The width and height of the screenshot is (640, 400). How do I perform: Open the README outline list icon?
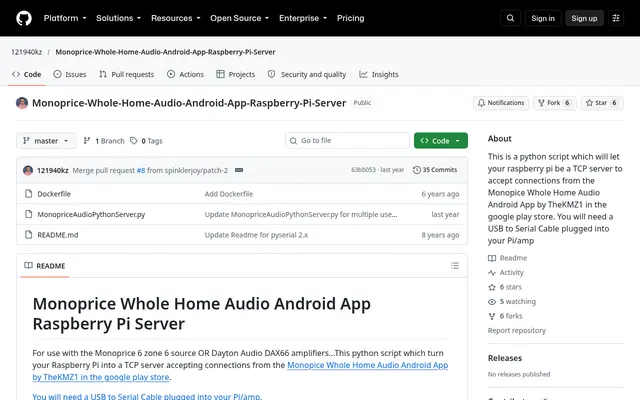click(455, 266)
